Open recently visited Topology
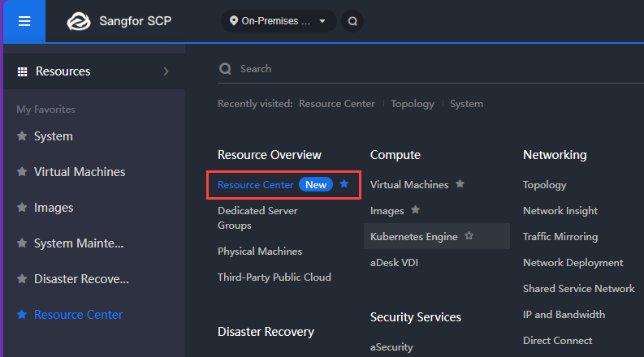644x357 pixels. pos(413,104)
